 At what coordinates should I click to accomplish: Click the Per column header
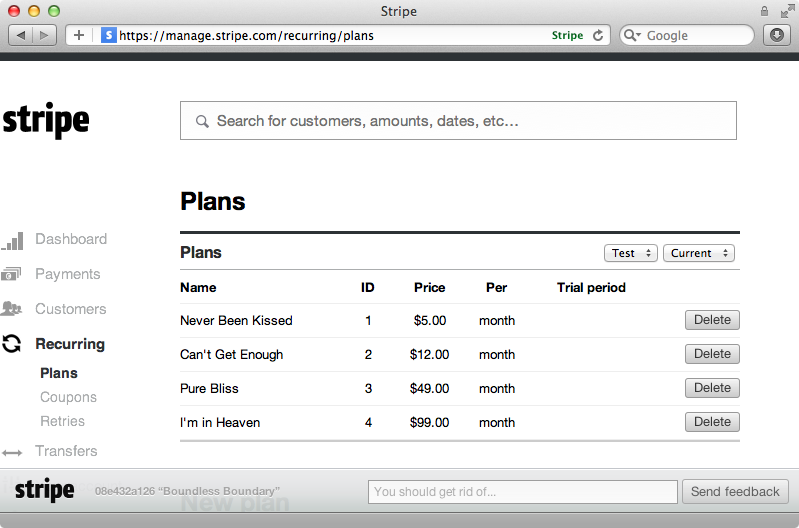tap(496, 287)
